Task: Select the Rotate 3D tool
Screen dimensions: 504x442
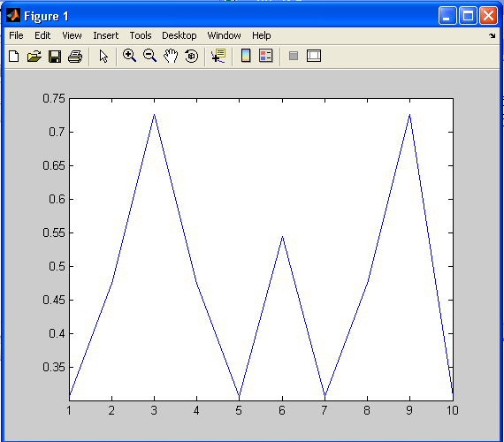Action: (x=192, y=56)
